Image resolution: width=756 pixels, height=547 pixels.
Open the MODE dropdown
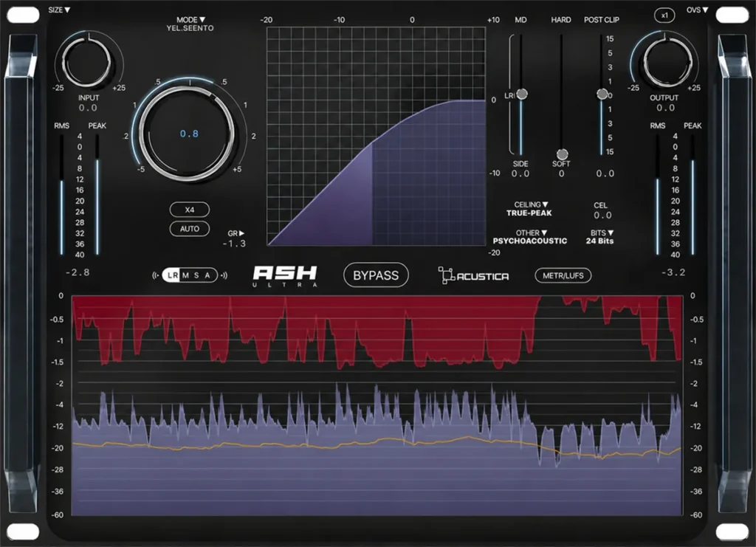(190, 20)
